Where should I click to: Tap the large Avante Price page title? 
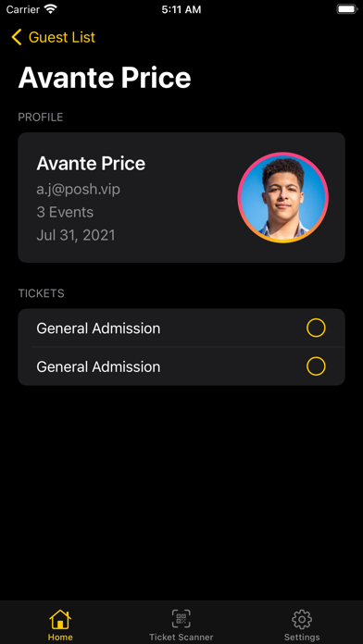click(105, 77)
